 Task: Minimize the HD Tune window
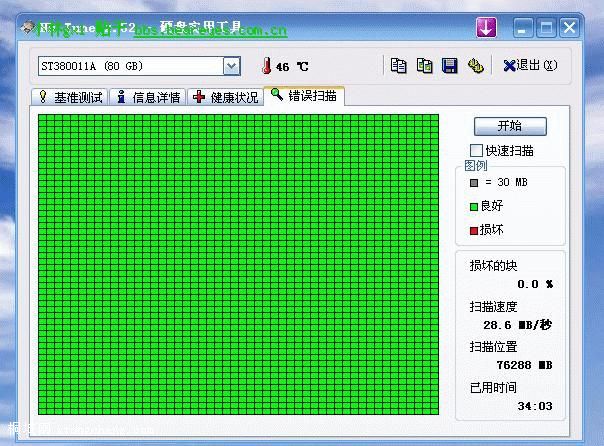pos(523,28)
